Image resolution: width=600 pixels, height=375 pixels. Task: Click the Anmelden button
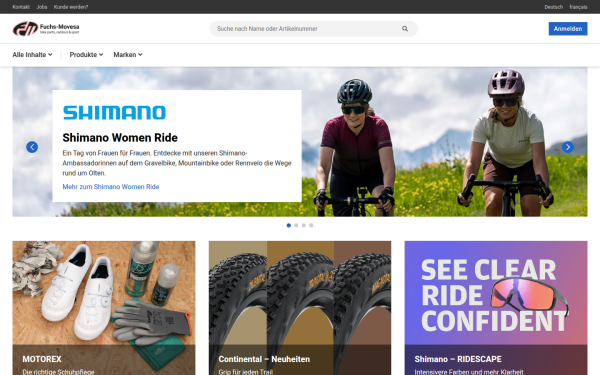[x=568, y=29]
